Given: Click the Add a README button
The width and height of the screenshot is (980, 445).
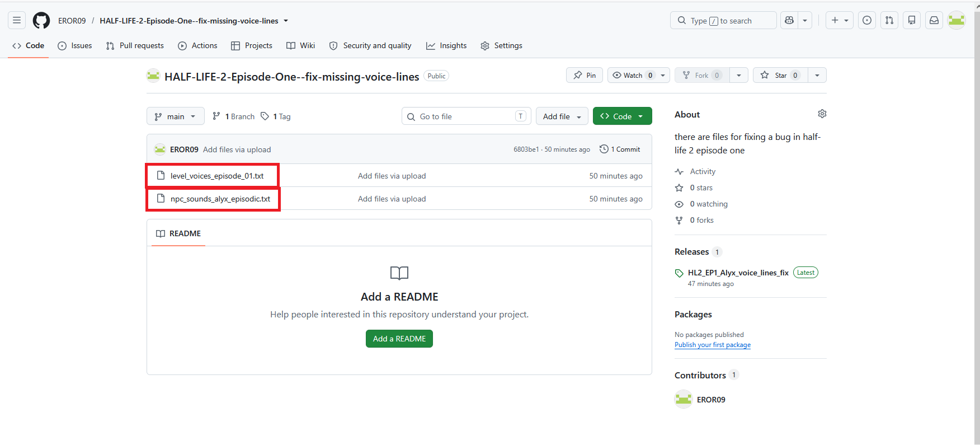Looking at the screenshot, I should [399, 339].
